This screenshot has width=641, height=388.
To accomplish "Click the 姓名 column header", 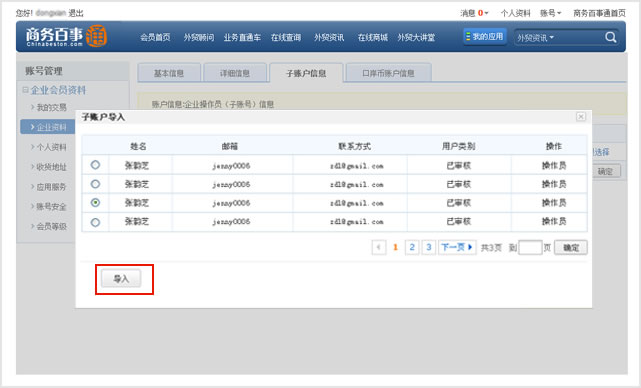I will 138,146.
